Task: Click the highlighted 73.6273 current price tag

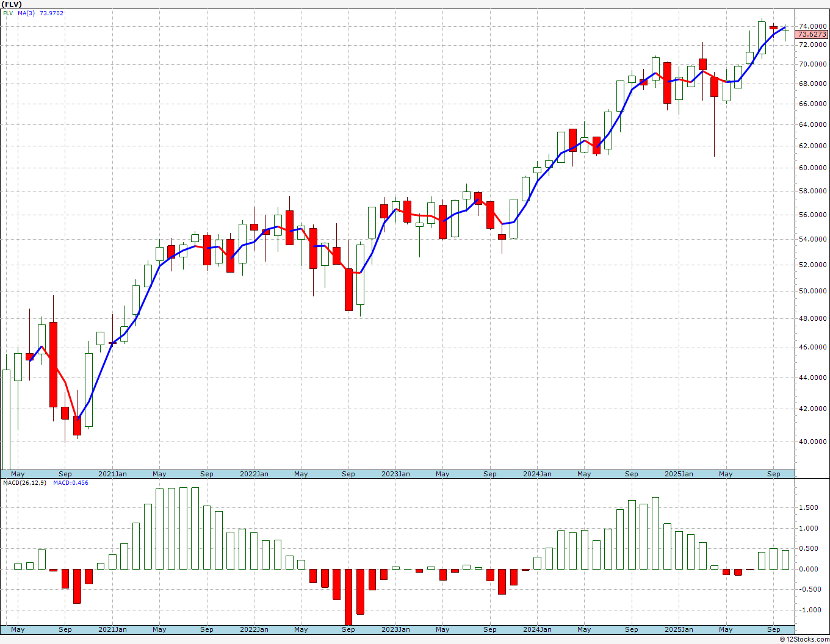Action: click(x=812, y=35)
